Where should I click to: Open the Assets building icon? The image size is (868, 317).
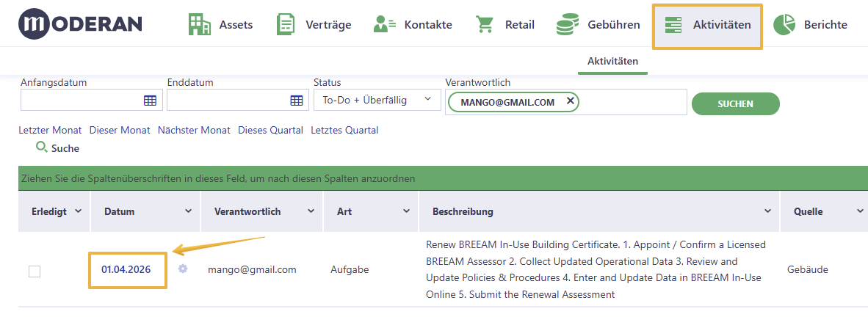199,25
